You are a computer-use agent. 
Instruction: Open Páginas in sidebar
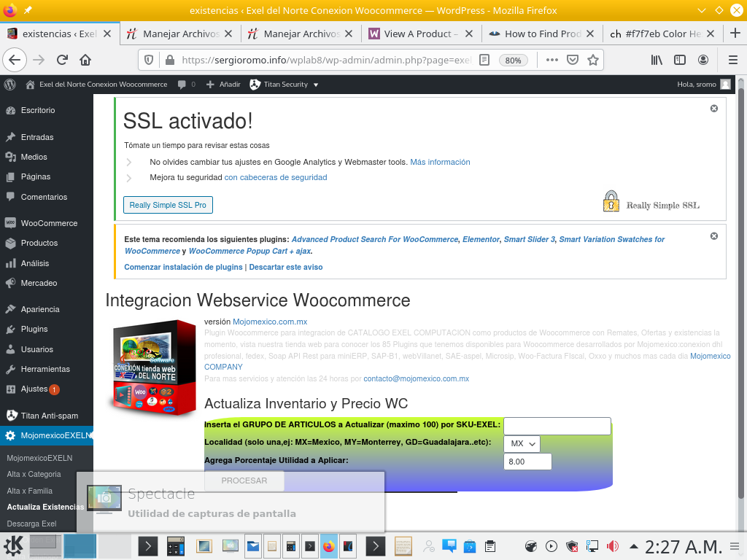pos(35,176)
